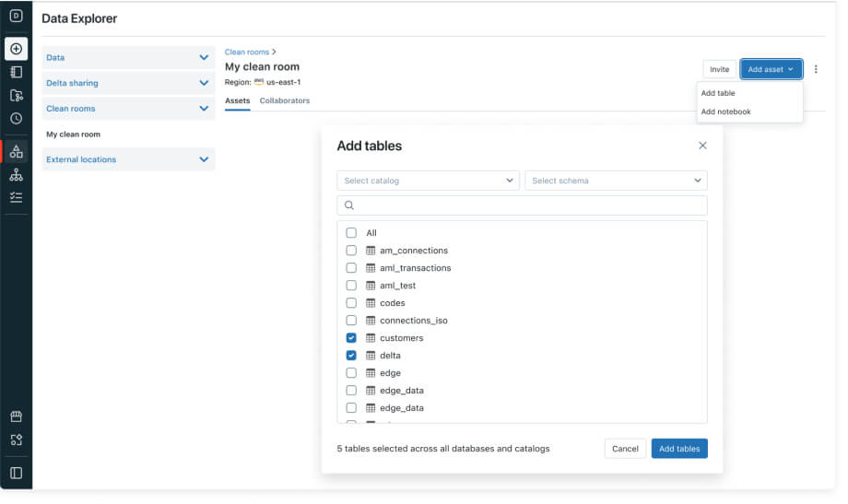The width and height of the screenshot is (848, 504).
Task: Tick the aml_transactions checkbox
Action: click(351, 268)
